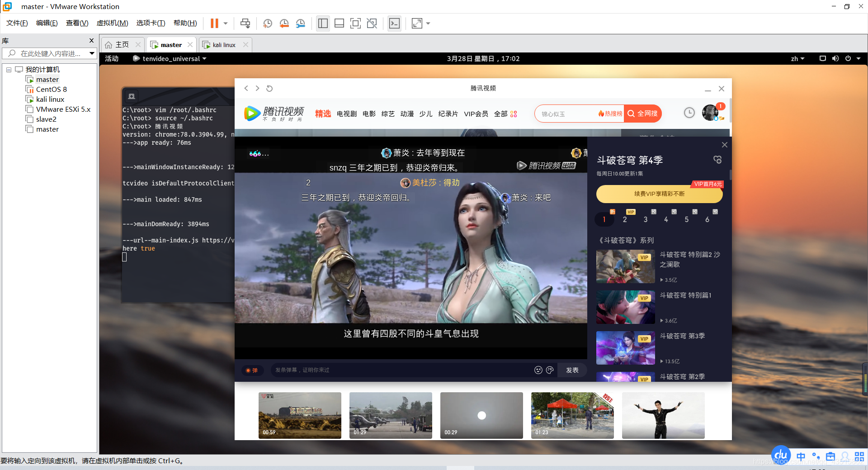
Task: Open watch history clock icon
Action: click(689, 113)
